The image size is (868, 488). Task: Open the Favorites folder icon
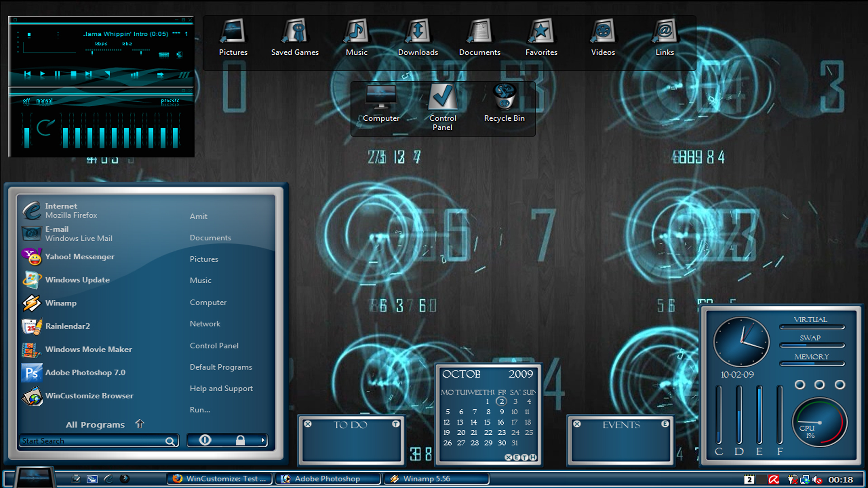541,37
